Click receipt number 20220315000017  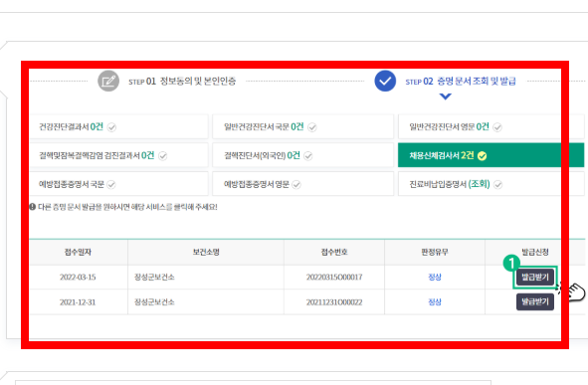334,277
